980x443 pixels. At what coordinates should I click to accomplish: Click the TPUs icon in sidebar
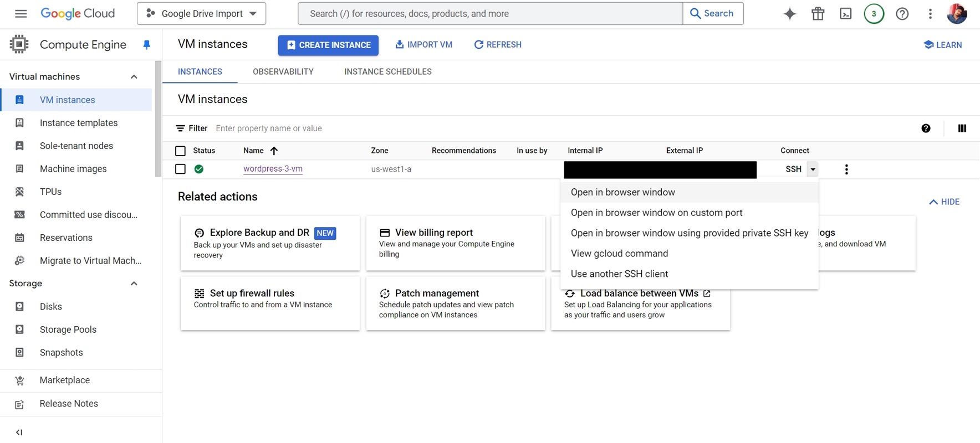click(19, 192)
